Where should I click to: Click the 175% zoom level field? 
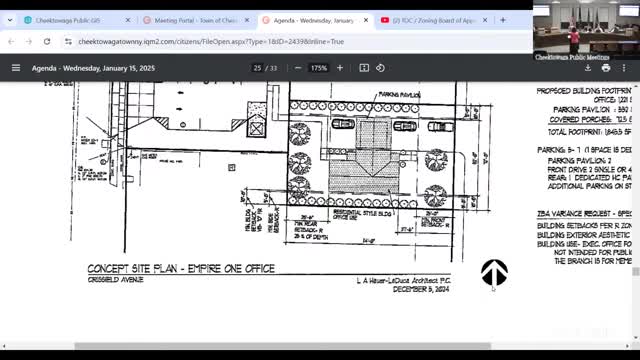click(319, 68)
